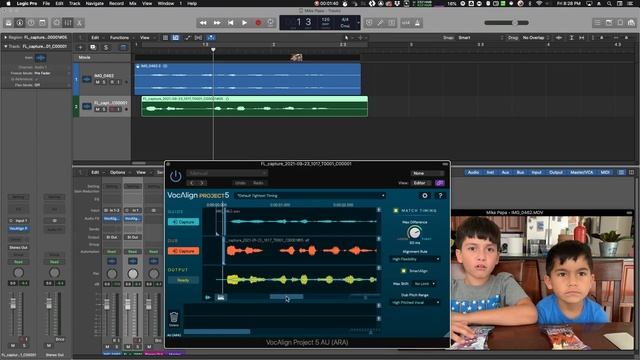Open the List Editors icon
The width and height of the screenshot is (640, 360).
point(597,23)
